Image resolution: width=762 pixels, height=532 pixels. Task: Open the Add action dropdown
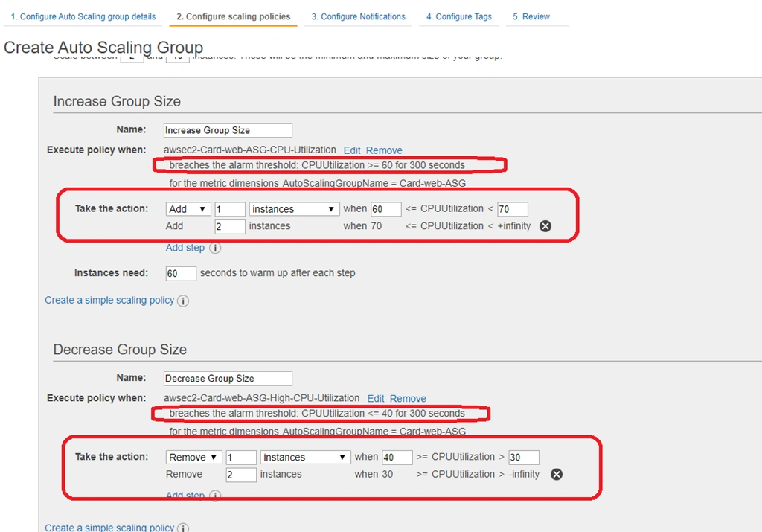coord(188,209)
